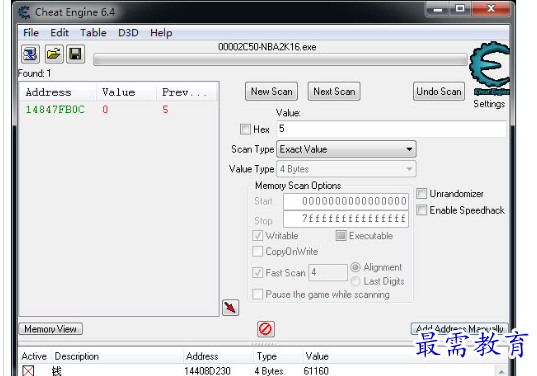Click the New Scan button

(x=272, y=91)
